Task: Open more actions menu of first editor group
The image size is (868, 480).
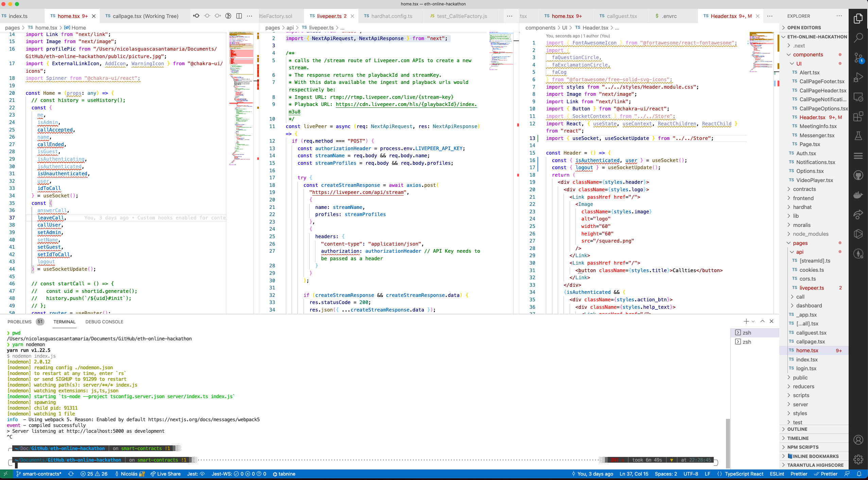Action: (249, 16)
